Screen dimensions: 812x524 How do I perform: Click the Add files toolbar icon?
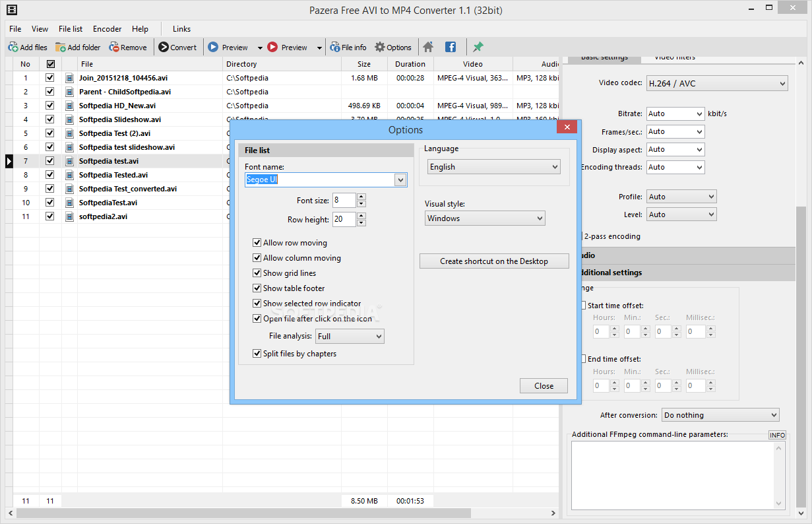(13, 48)
